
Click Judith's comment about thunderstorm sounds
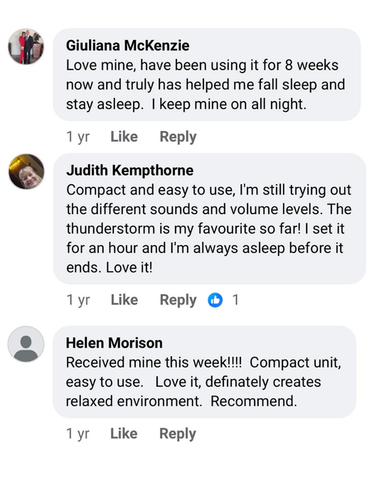click(x=209, y=229)
